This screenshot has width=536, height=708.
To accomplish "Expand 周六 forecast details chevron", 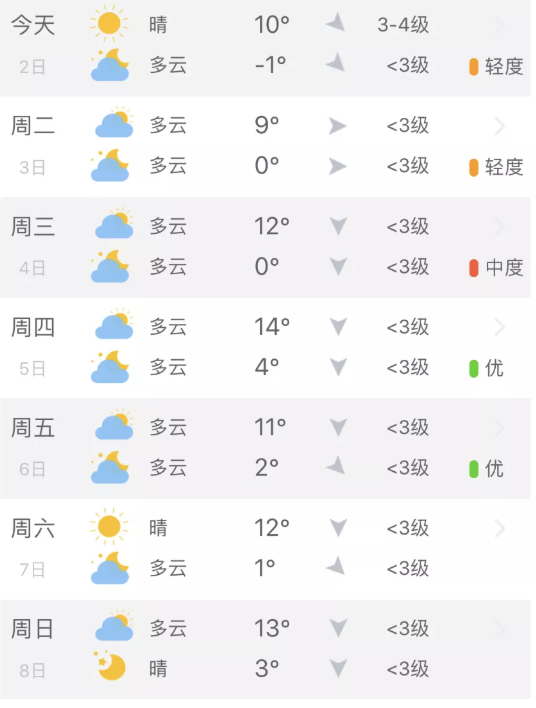I will (499, 528).
